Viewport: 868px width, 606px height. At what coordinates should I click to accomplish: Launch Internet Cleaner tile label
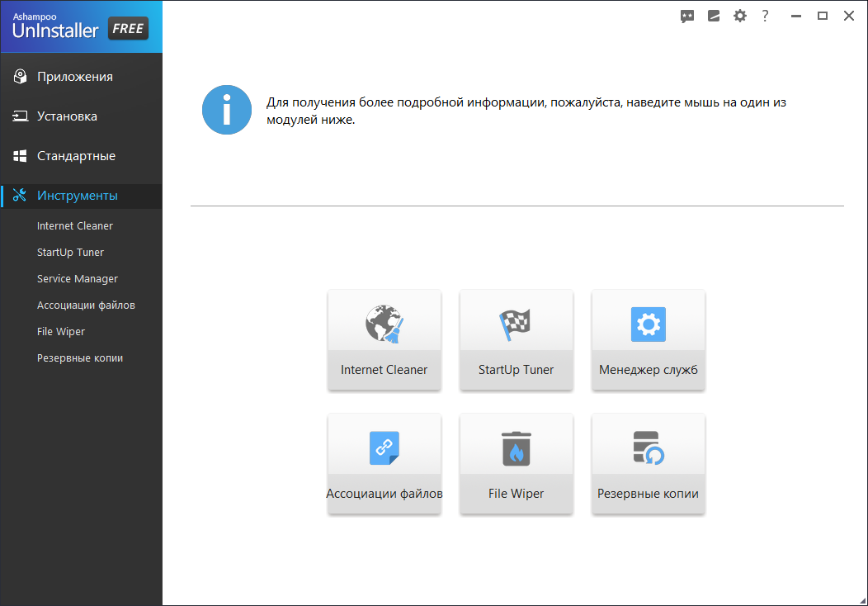click(x=384, y=370)
